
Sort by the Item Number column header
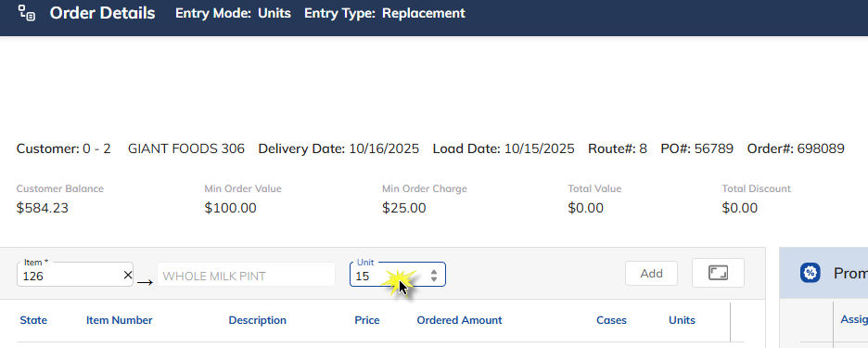click(119, 320)
